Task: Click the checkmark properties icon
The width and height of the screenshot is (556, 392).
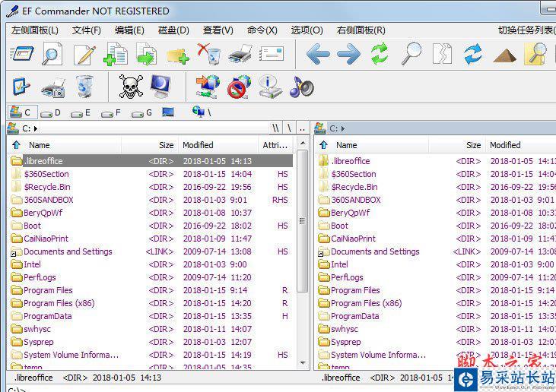Action: coord(21,87)
